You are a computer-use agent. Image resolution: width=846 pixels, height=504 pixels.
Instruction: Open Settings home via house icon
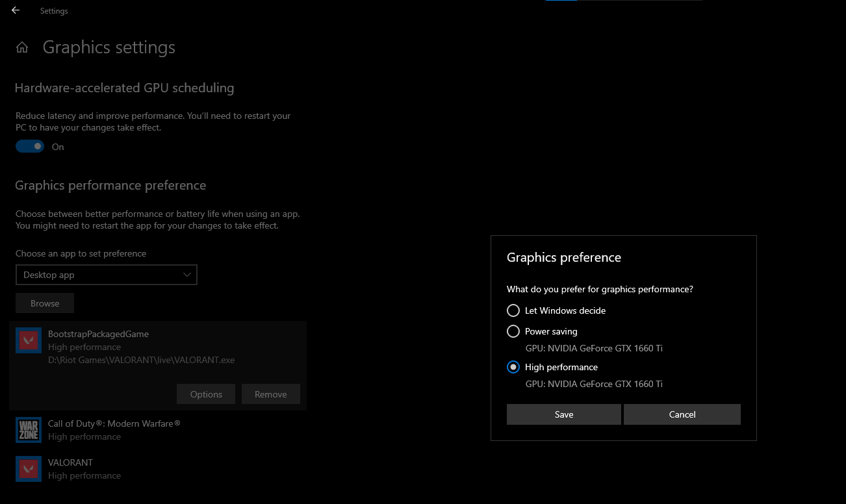click(22, 47)
